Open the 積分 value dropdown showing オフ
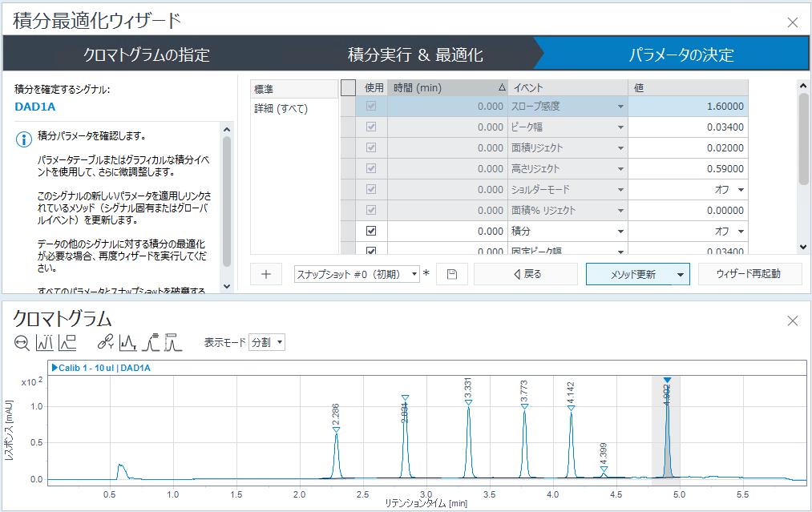 tap(741, 232)
